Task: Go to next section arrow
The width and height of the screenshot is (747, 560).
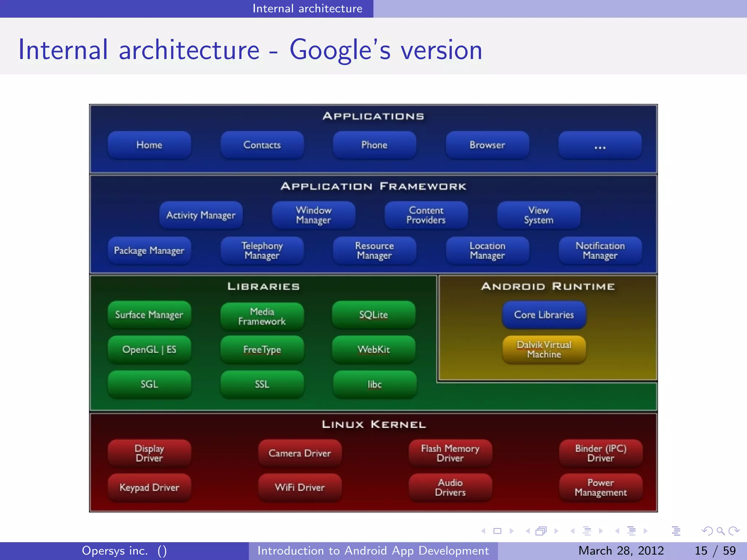Action: pos(646,531)
